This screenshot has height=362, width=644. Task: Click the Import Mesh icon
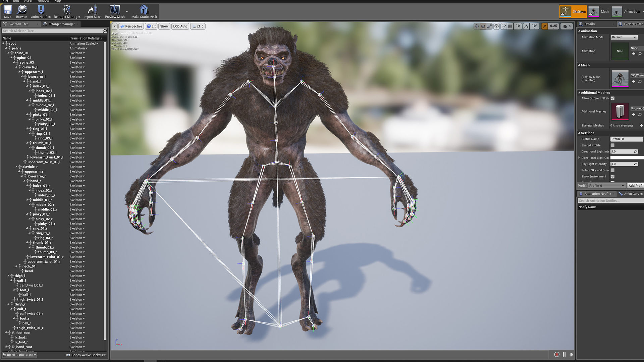pos(92,11)
